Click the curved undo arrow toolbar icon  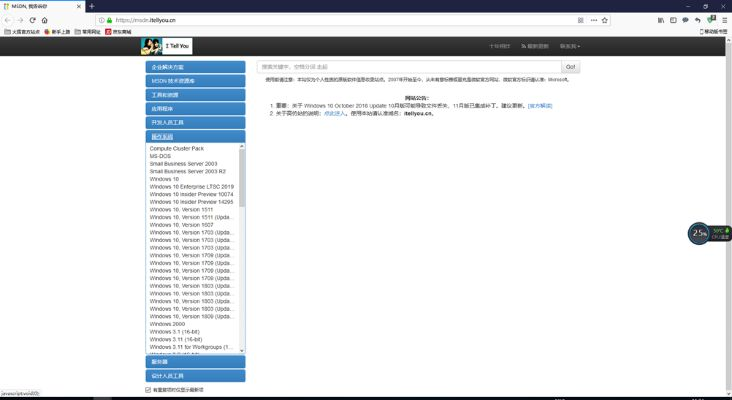point(697,20)
